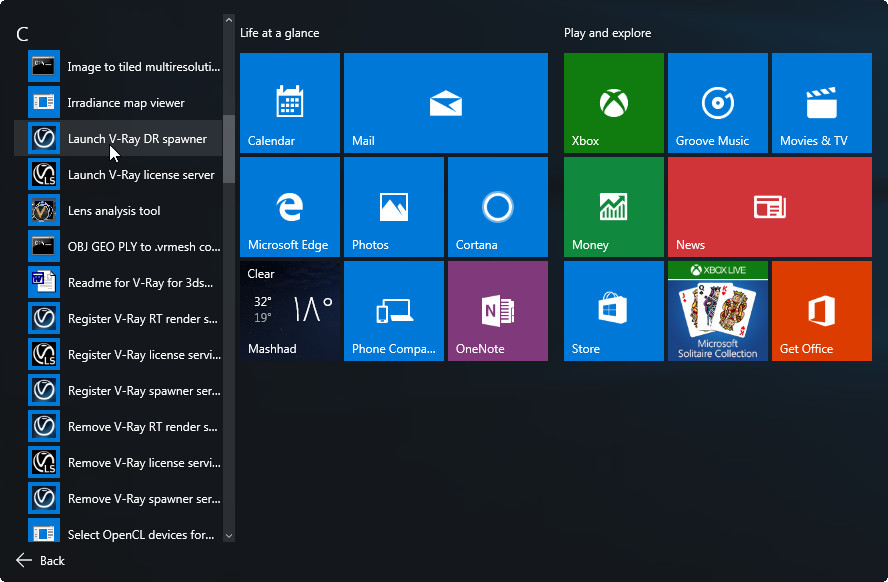Viewport: 888px width, 582px height.
Task: Open Readme for V-Ray for 3ds icon
Action: coord(44,283)
